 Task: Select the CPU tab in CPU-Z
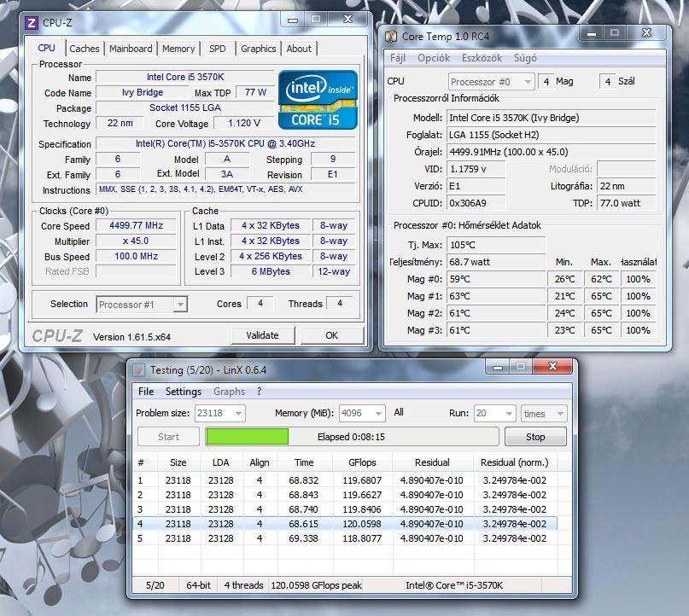(x=47, y=48)
